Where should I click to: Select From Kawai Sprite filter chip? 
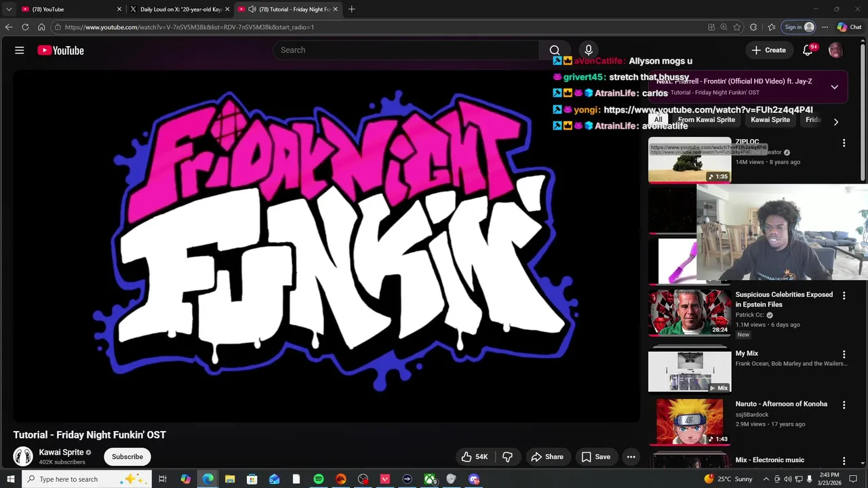coord(707,120)
